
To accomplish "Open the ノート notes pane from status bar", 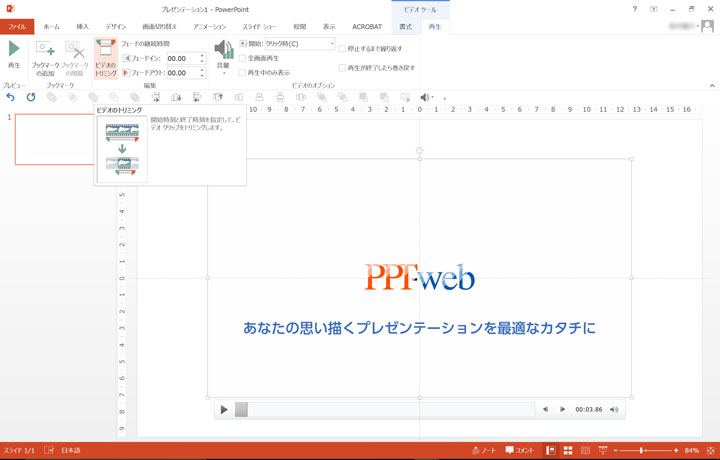I will [483, 451].
